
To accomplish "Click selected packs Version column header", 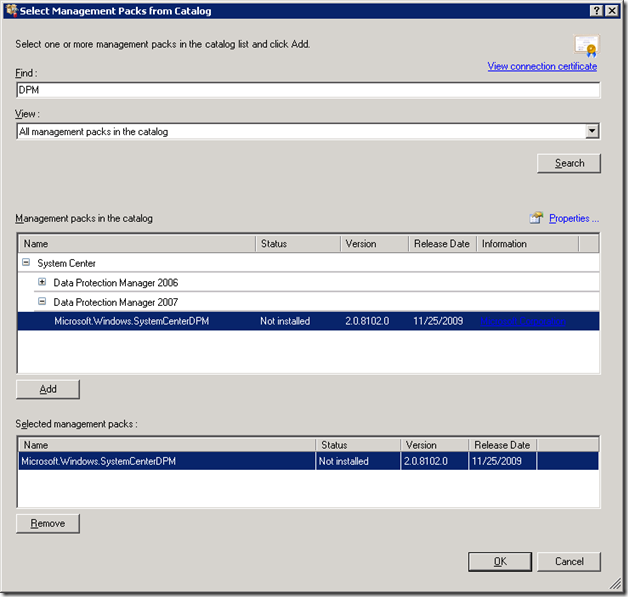I will coord(435,445).
